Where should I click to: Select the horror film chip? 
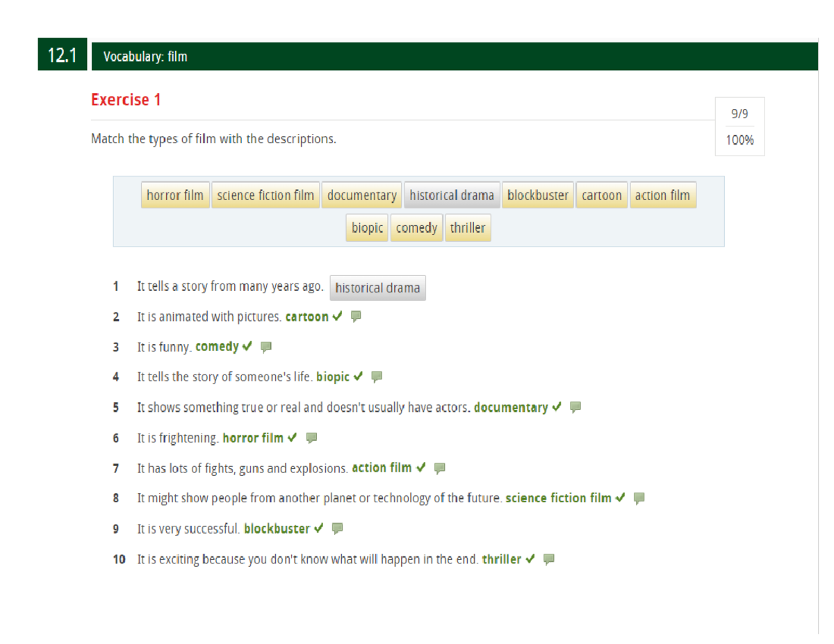[174, 195]
